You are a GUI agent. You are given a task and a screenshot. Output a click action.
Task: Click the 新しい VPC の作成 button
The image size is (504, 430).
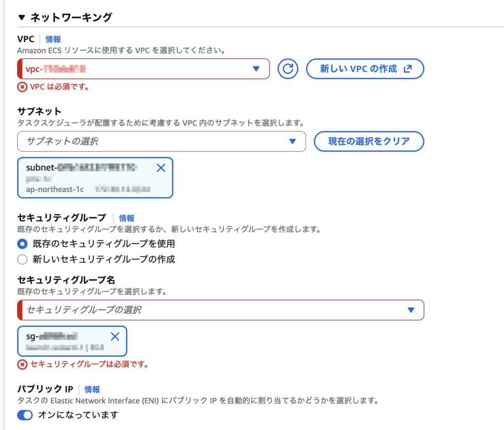point(365,69)
